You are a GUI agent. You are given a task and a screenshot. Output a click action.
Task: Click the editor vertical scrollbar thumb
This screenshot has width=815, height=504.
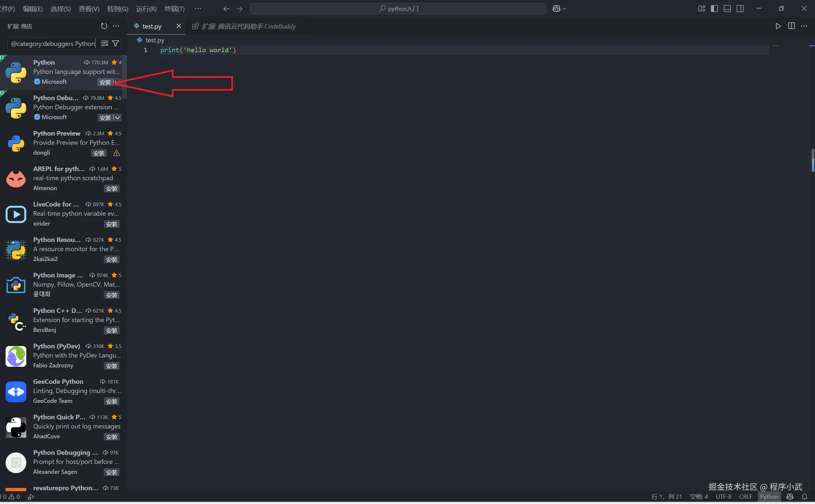[x=813, y=160]
